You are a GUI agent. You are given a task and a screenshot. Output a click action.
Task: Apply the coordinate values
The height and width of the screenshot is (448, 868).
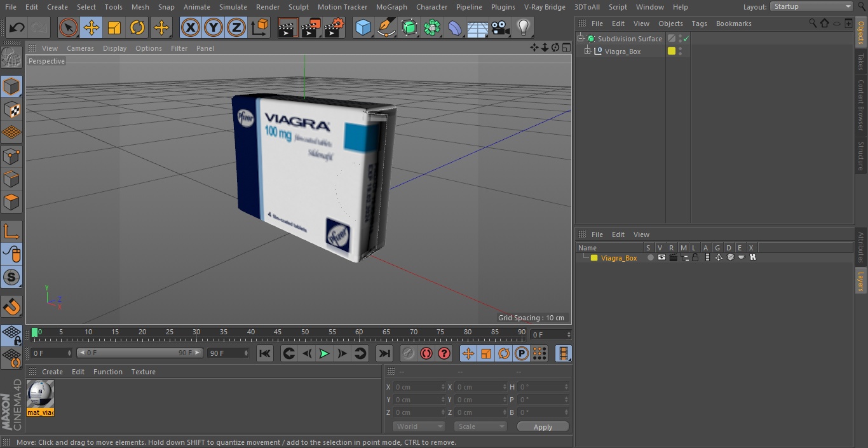tap(543, 427)
